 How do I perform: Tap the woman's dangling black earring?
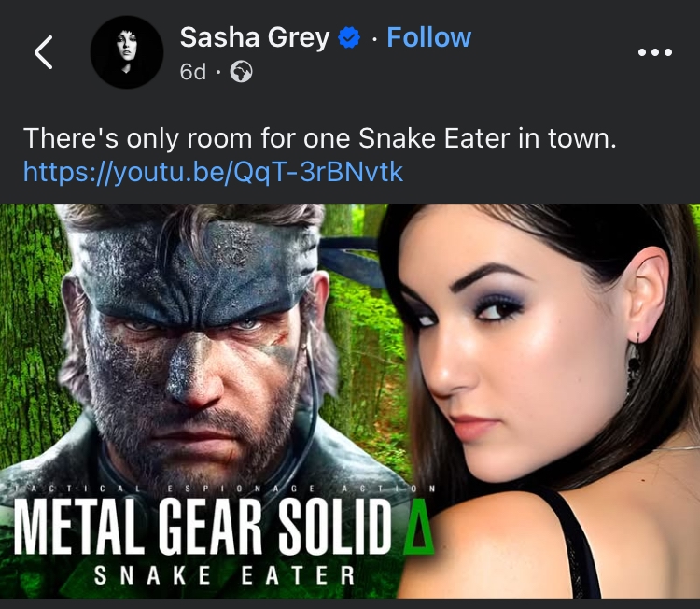click(633, 364)
